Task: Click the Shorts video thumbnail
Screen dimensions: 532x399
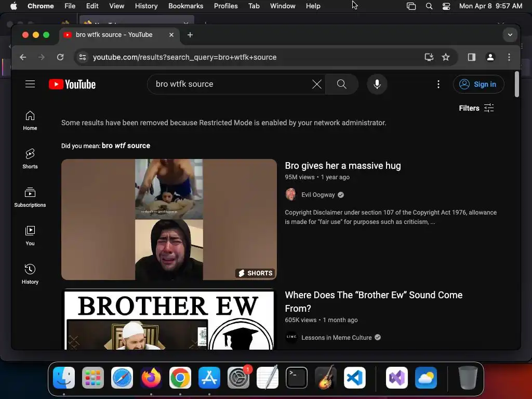Action: (169, 220)
